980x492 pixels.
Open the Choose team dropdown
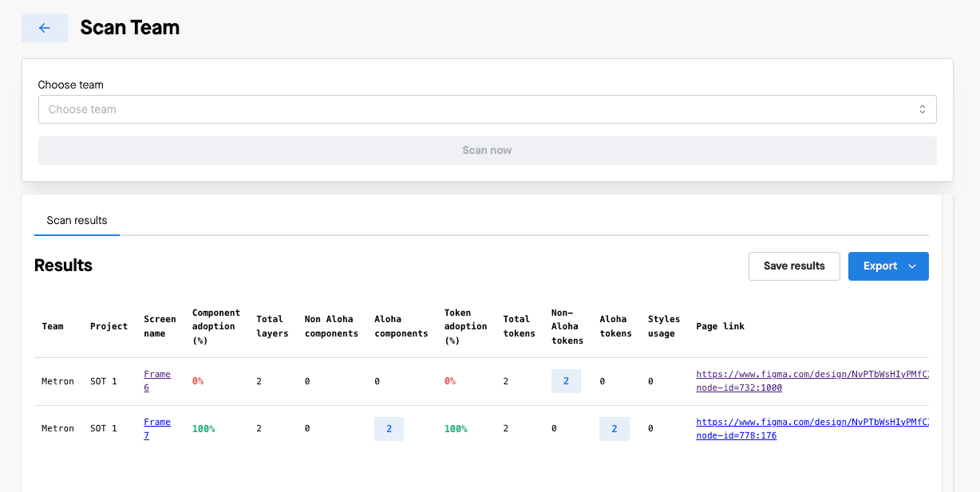click(x=487, y=109)
